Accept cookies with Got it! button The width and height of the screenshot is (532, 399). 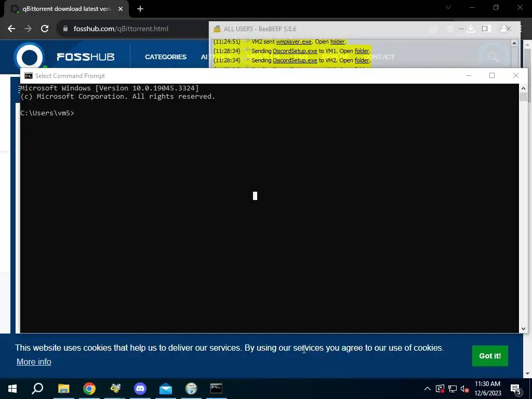[x=490, y=355]
